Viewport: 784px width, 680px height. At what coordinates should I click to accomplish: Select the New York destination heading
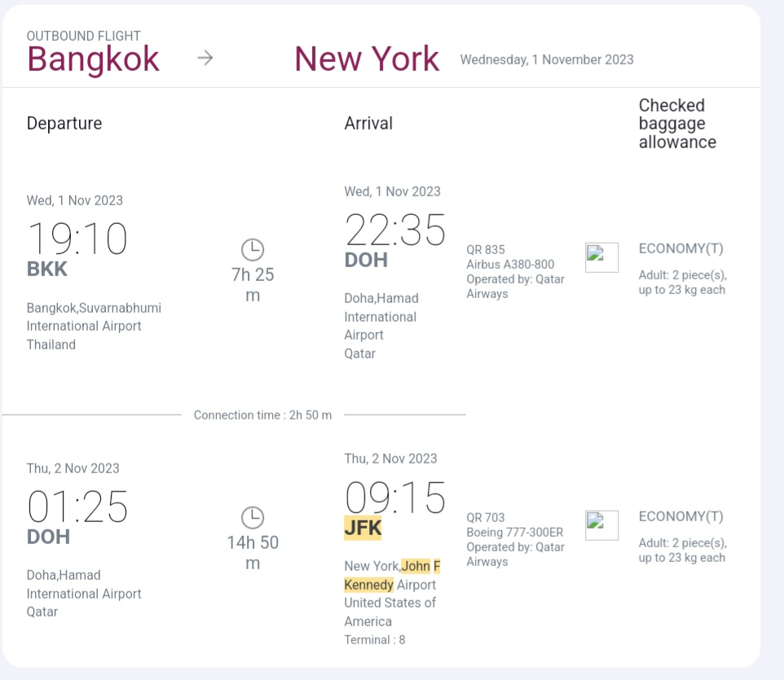pyautogui.click(x=366, y=59)
